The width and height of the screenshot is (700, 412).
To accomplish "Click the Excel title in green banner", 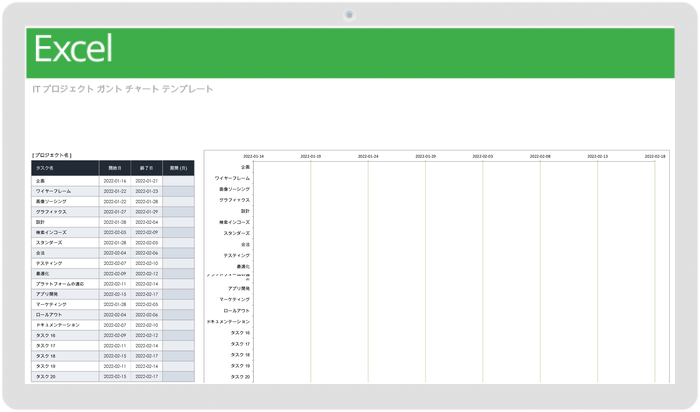I will 73,49.
